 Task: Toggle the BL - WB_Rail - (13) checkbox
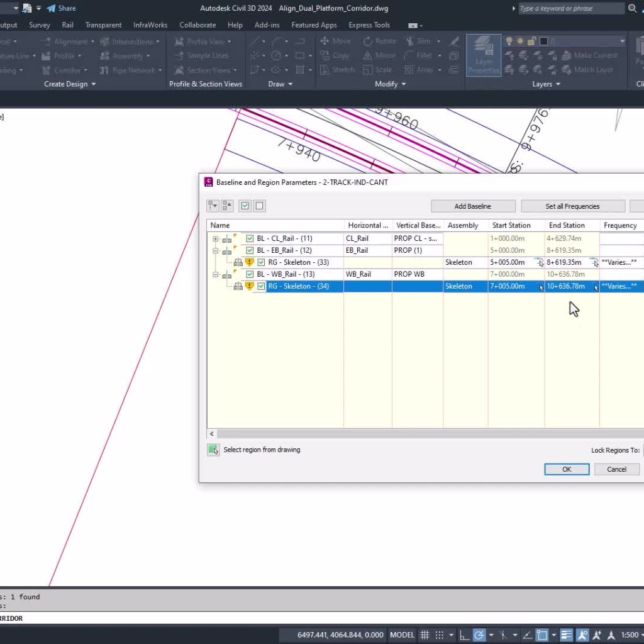coord(250,274)
